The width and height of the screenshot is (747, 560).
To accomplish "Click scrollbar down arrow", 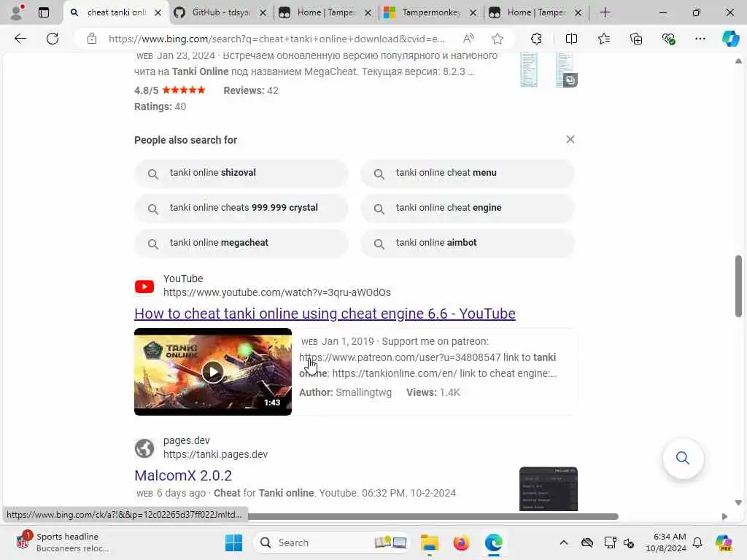I will coord(738,503).
